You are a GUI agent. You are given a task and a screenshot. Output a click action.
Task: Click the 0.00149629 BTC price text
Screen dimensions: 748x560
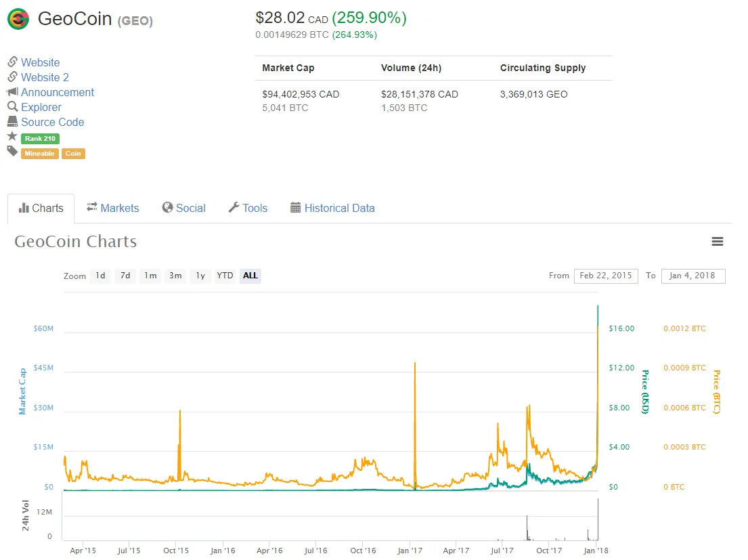pyautogui.click(x=292, y=35)
